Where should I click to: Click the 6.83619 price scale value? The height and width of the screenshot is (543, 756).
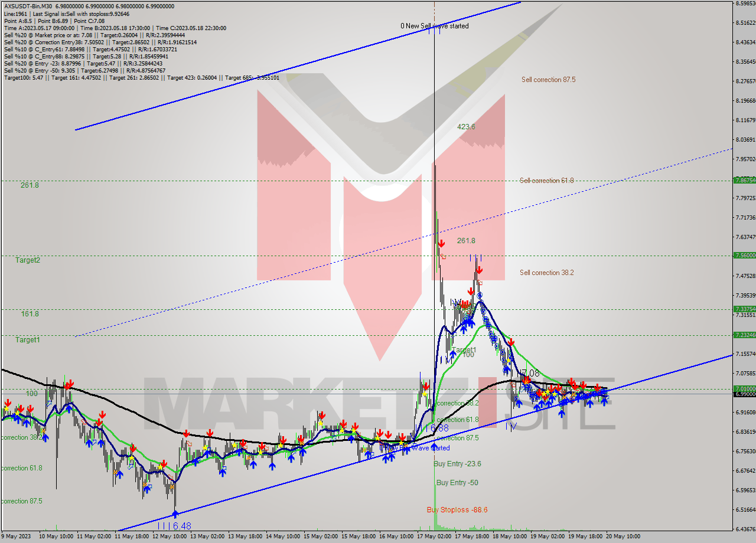[x=745, y=431]
